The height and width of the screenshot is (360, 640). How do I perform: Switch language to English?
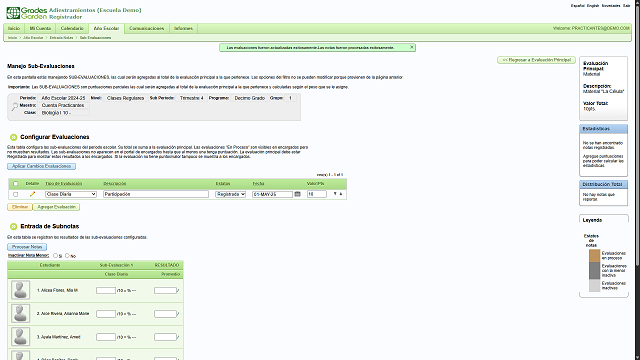click(x=593, y=6)
